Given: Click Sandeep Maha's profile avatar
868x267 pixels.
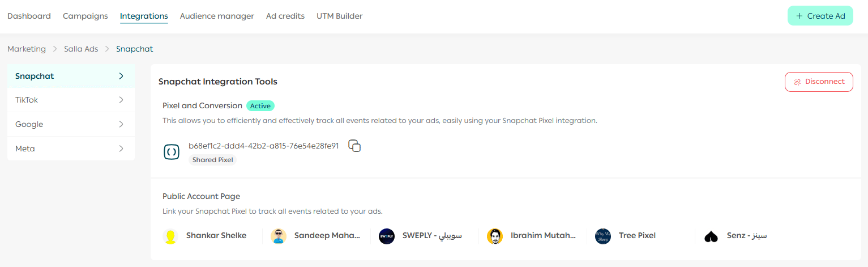Looking at the screenshot, I should 279,236.
